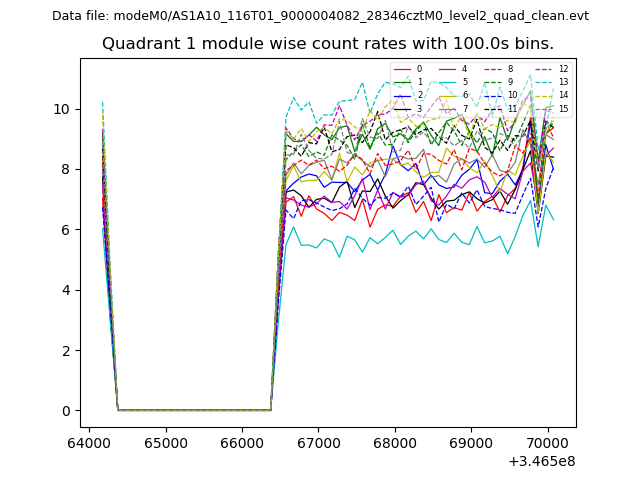This screenshot has width=640, height=480.
Task: Click legend entry for module 3
Action: pos(406,109)
